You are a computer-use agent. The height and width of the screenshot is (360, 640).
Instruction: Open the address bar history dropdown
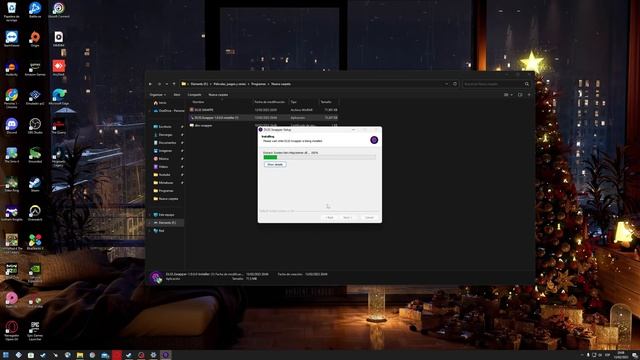point(447,84)
